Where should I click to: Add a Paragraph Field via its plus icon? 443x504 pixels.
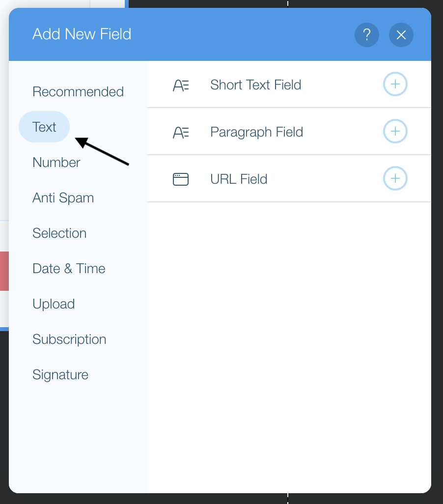pos(395,131)
